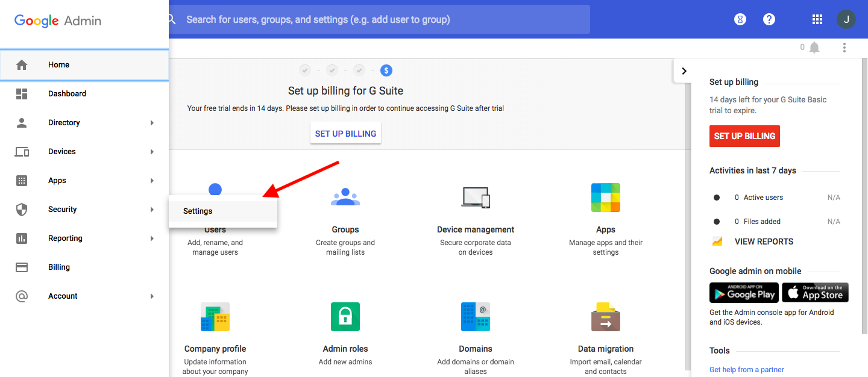Click the Google Admin logo
Screen dimensions: 868x377
(x=58, y=20)
